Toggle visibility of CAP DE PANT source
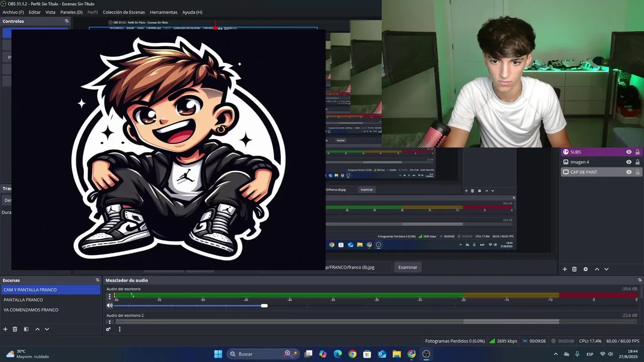This screenshot has width=644, height=362. click(x=628, y=172)
